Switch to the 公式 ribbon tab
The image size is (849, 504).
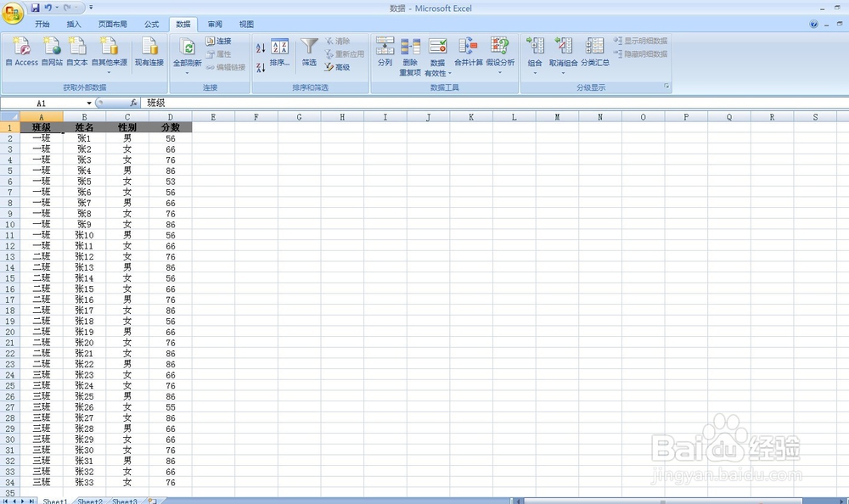[x=152, y=25]
